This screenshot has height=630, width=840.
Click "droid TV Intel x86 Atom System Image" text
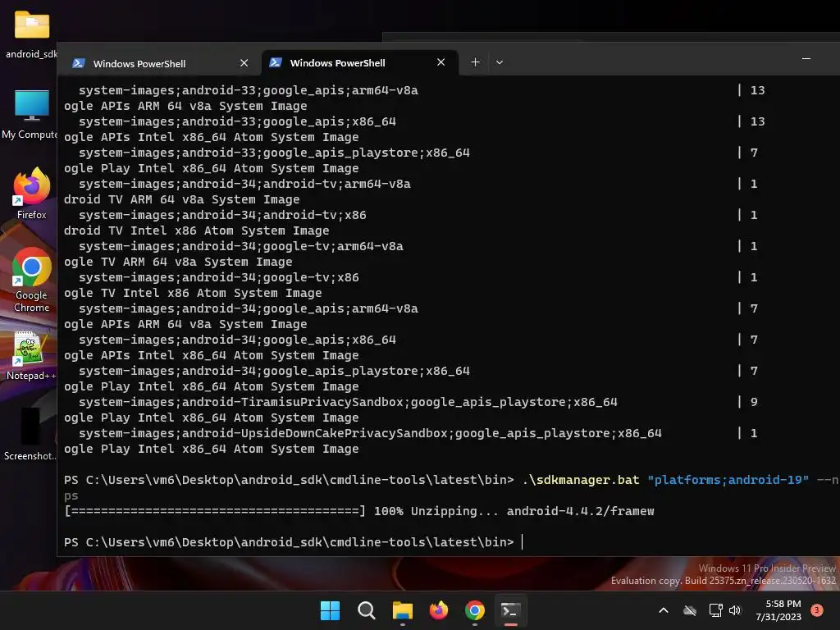click(197, 231)
